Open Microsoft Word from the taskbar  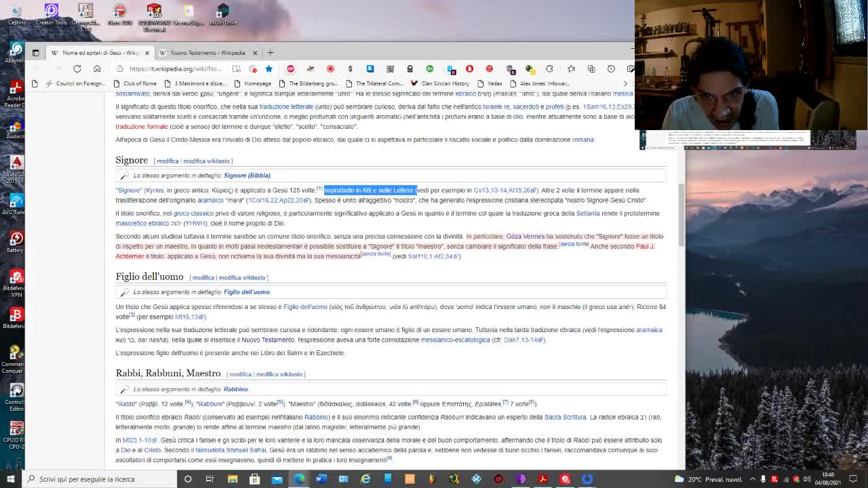tap(321, 479)
